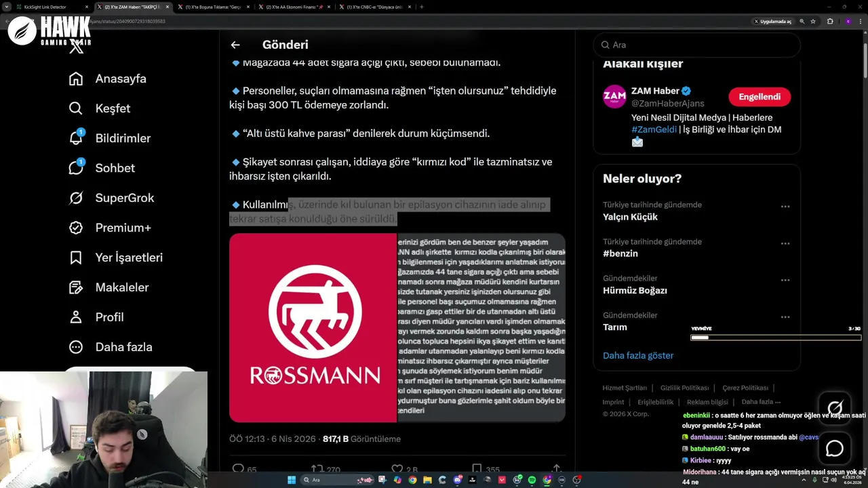Switch to X'te AA Ekonomi Finans tab

coord(294,7)
